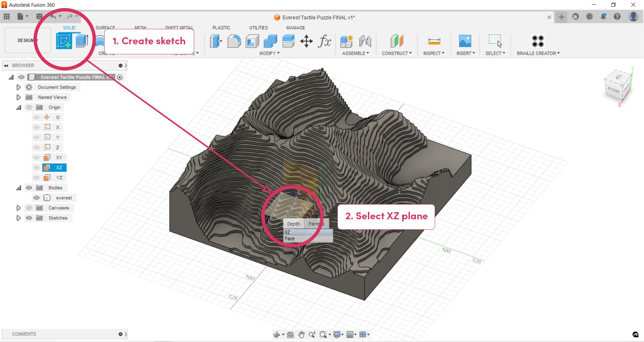Click the Look At tool
This screenshot has height=342, width=644.
[x=290, y=335]
